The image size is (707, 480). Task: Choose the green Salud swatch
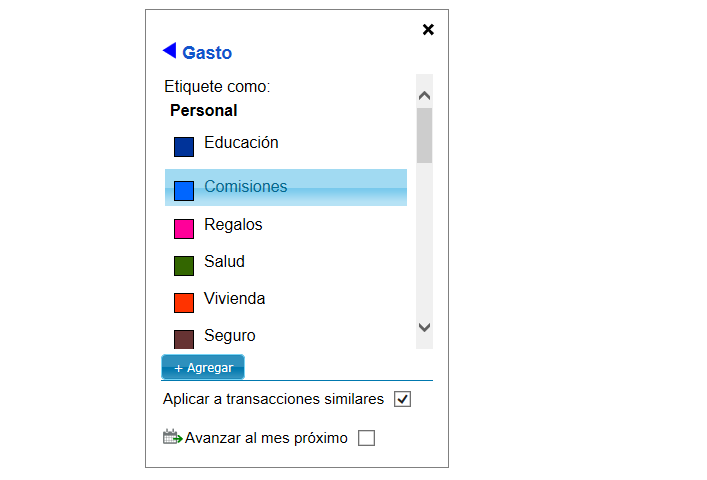[x=184, y=266]
